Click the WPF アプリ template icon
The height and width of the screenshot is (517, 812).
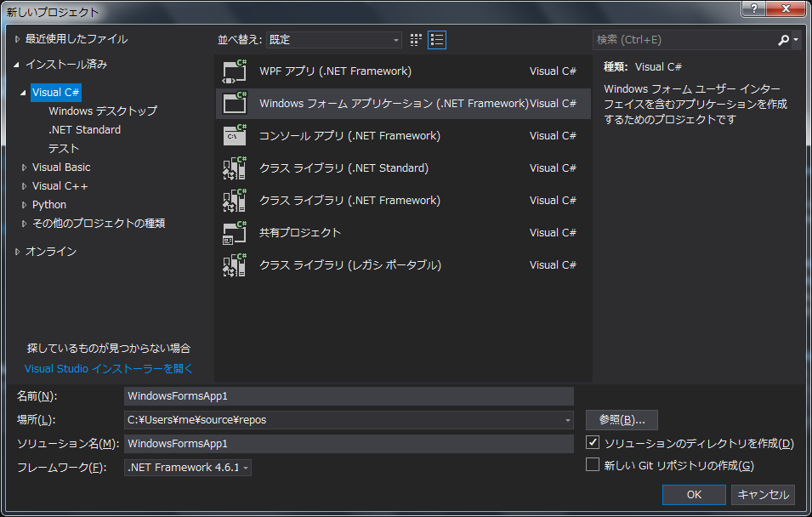235,71
